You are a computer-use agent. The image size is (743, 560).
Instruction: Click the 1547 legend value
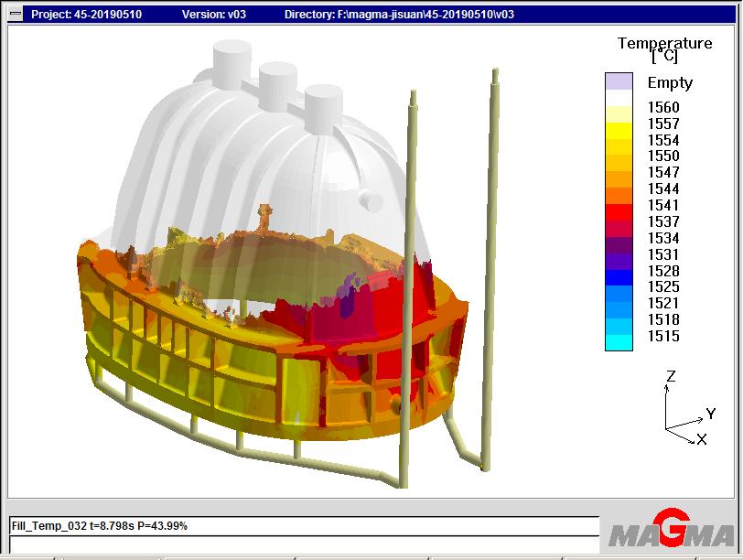(663, 172)
